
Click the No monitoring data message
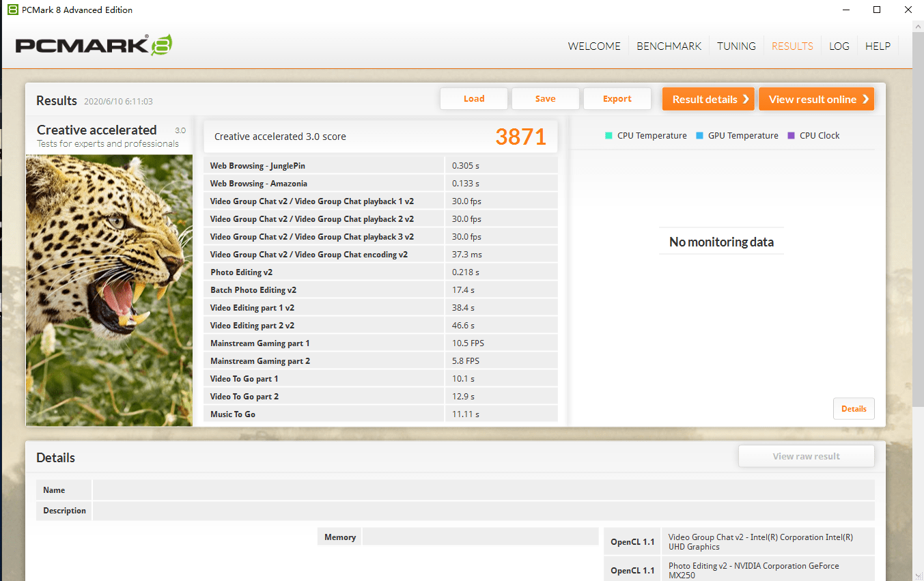coord(722,242)
